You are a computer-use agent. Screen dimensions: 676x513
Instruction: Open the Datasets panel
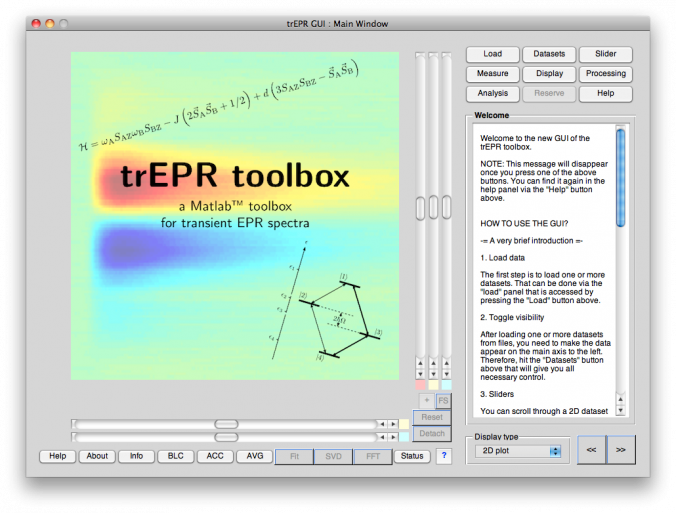pyautogui.click(x=549, y=54)
